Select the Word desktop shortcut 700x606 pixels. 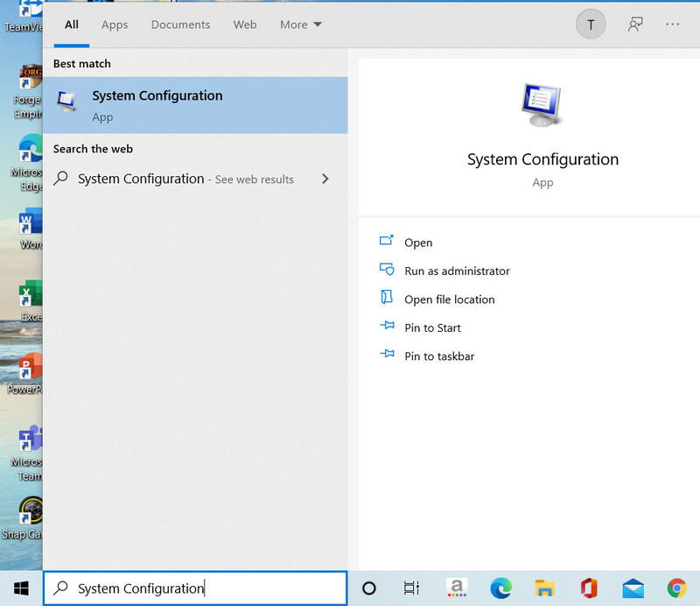[31, 228]
